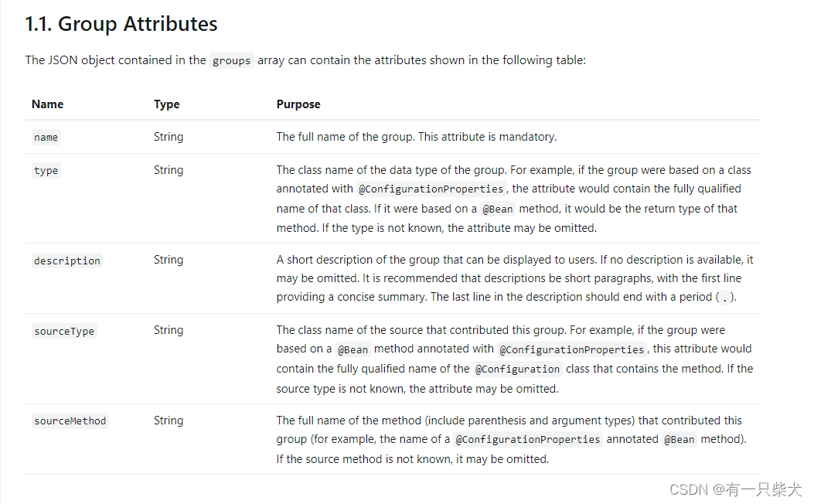This screenshot has width=814, height=504.
Task: Click the "Purpose" column header
Action: (298, 104)
